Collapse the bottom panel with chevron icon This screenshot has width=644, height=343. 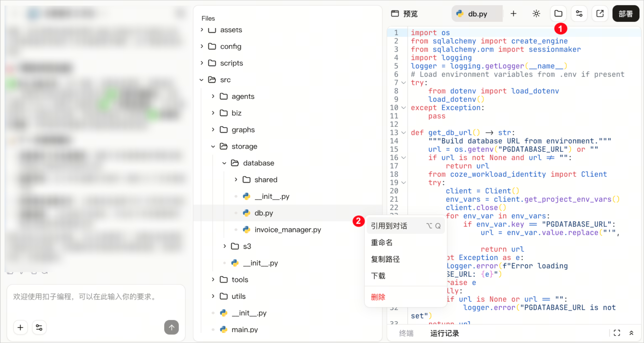coord(631,333)
